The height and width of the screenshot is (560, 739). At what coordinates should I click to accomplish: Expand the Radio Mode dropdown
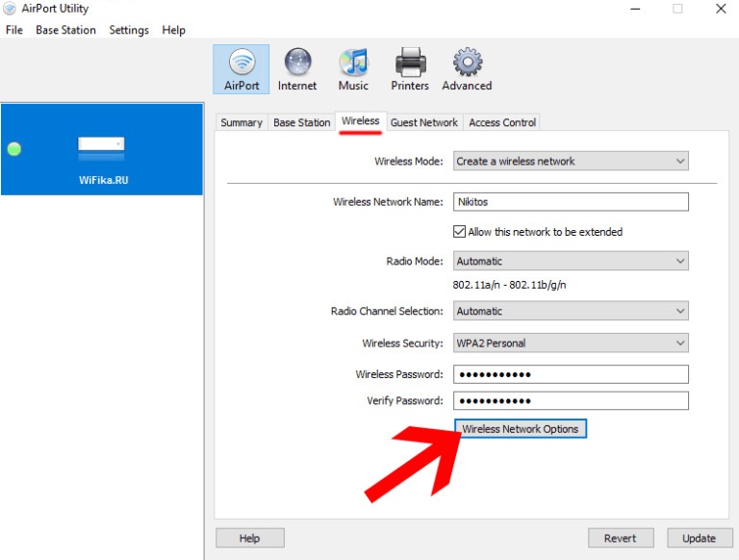pyautogui.click(x=571, y=261)
